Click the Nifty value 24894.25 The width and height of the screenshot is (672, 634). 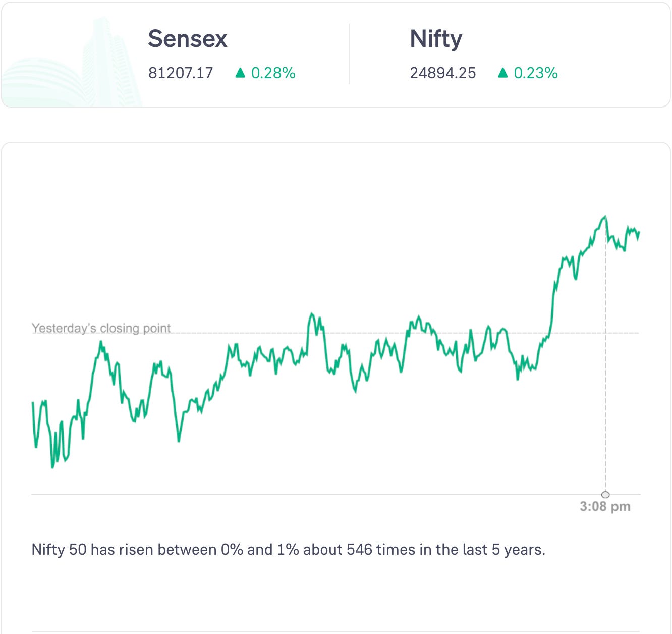click(x=442, y=73)
